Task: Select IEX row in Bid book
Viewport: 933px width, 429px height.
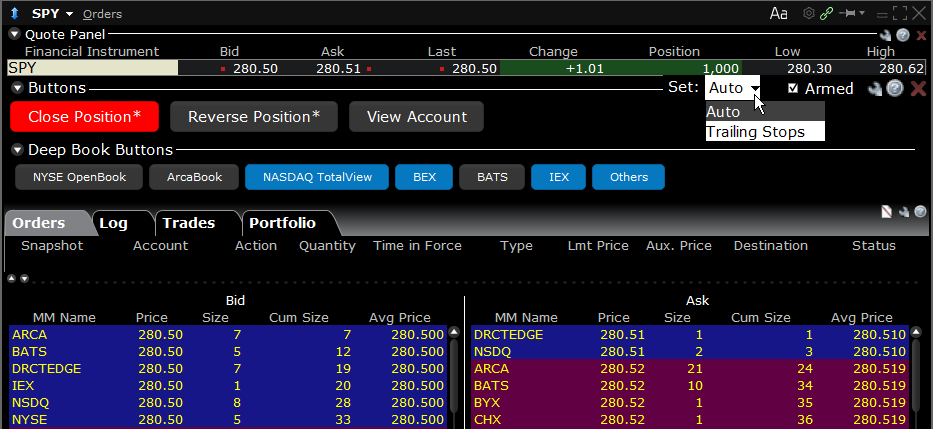Action: [x=228, y=386]
